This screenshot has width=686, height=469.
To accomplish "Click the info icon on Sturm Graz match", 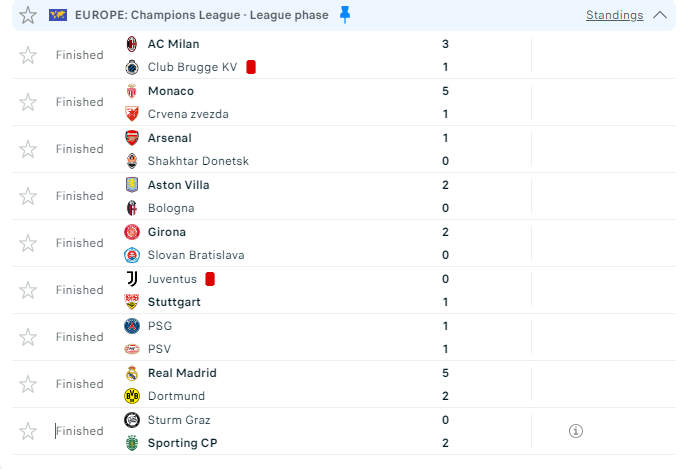I will [575, 431].
